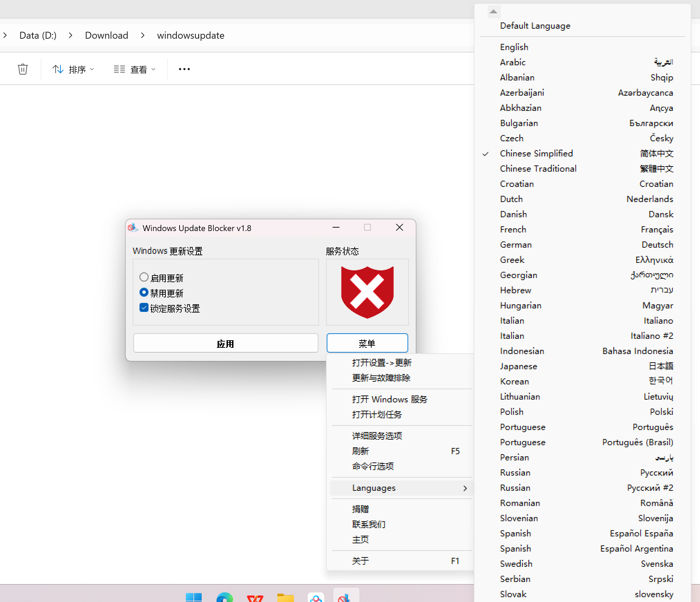The height and width of the screenshot is (602, 700).
Task: Open the See more (...) options icon
Action: point(184,69)
